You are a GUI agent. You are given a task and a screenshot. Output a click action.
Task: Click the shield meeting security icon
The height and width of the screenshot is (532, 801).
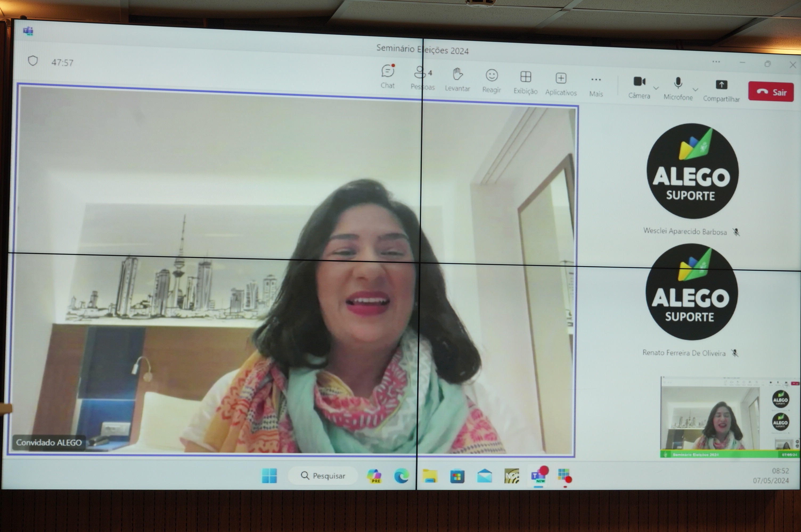point(32,61)
